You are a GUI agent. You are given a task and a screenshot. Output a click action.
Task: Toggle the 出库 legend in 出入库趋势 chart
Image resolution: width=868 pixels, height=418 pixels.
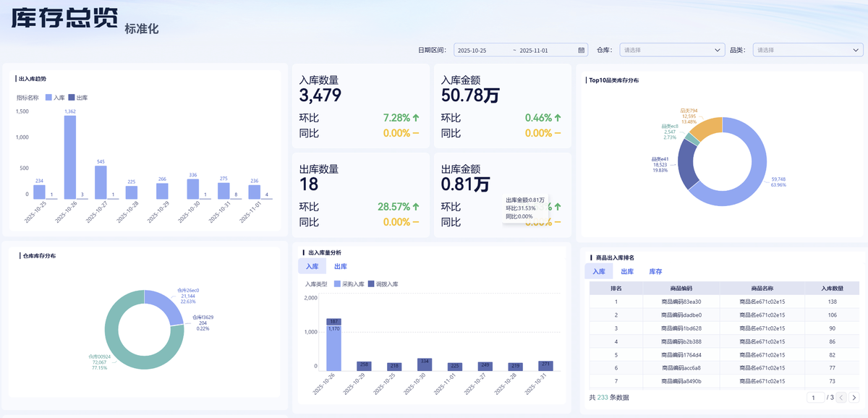(77, 97)
